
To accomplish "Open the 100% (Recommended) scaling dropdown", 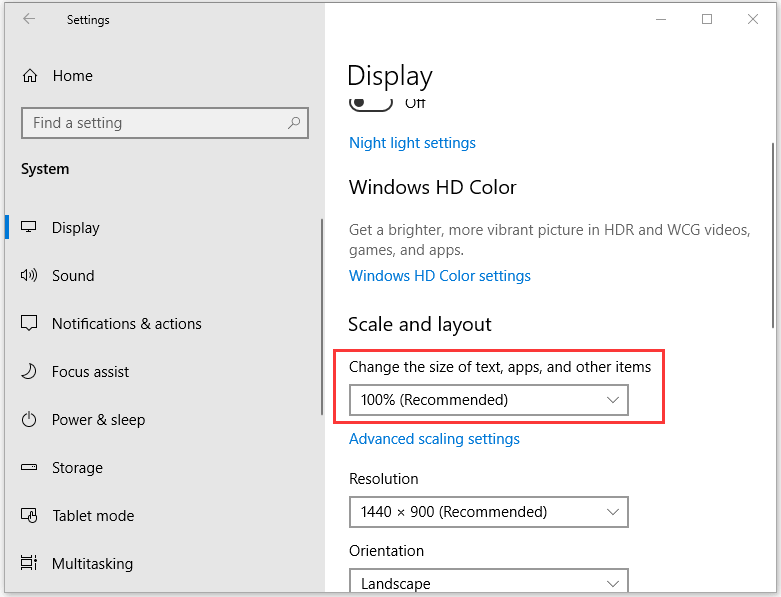I will (x=488, y=400).
